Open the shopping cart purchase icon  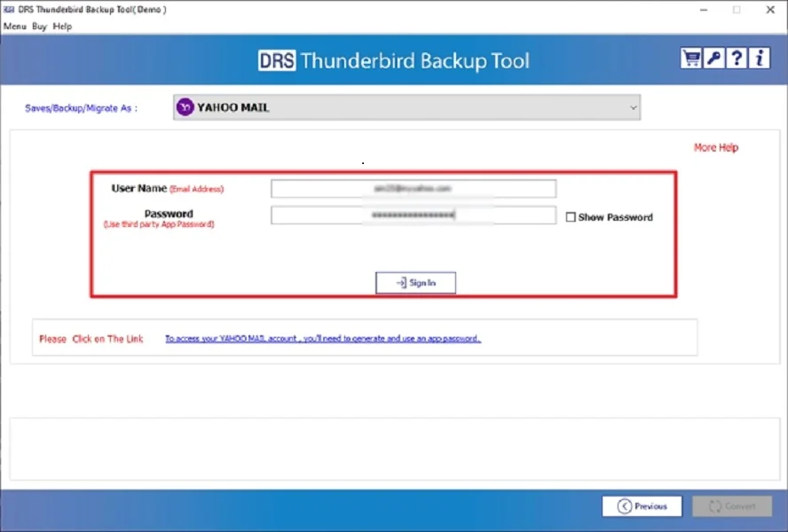pos(691,58)
